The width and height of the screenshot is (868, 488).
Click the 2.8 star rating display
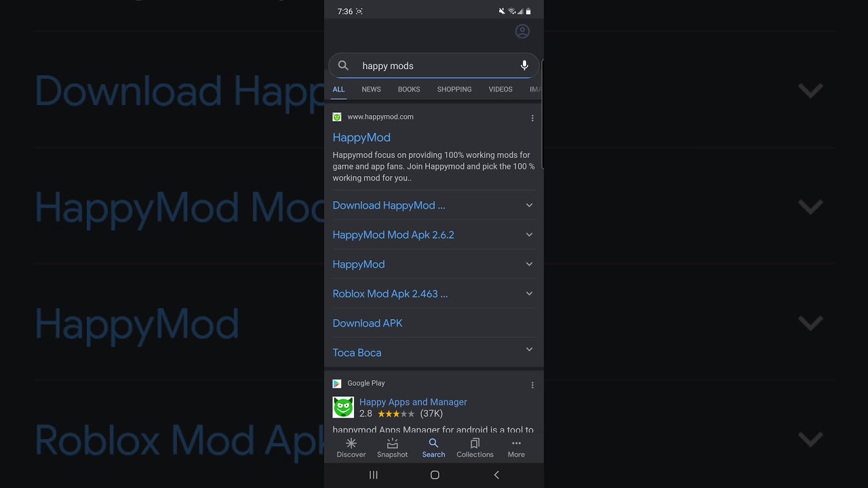pyautogui.click(x=387, y=413)
